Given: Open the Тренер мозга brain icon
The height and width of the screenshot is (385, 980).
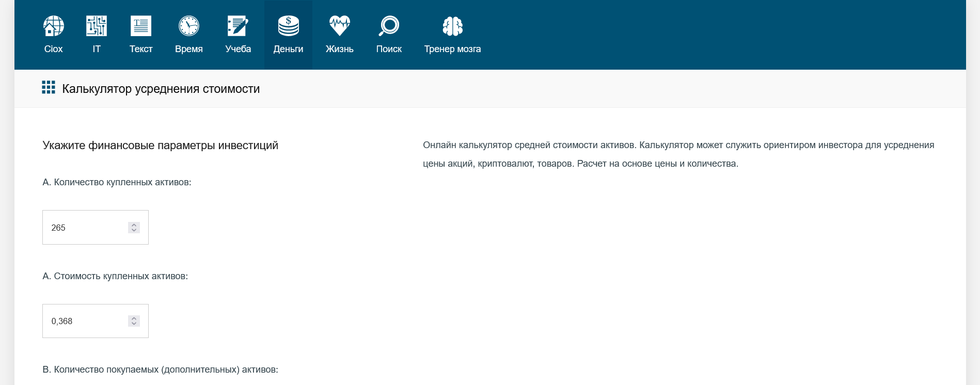Looking at the screenshot, I should coord(452,26).
